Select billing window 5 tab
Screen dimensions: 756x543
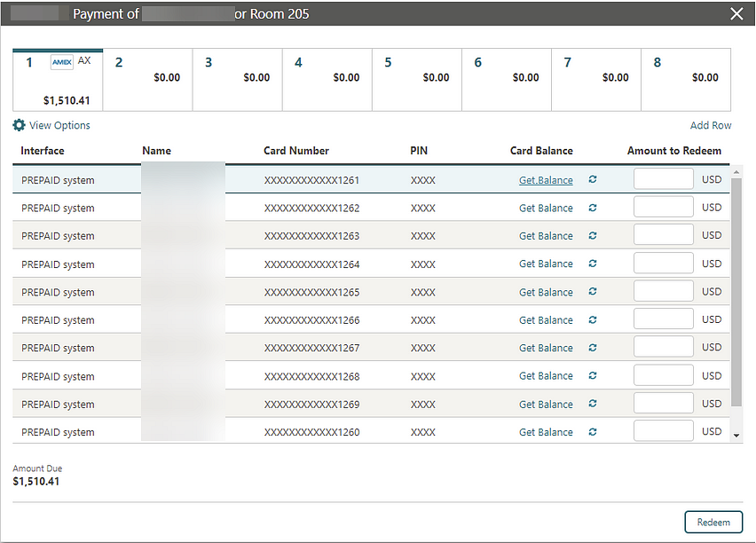click(x=416, y=80)
